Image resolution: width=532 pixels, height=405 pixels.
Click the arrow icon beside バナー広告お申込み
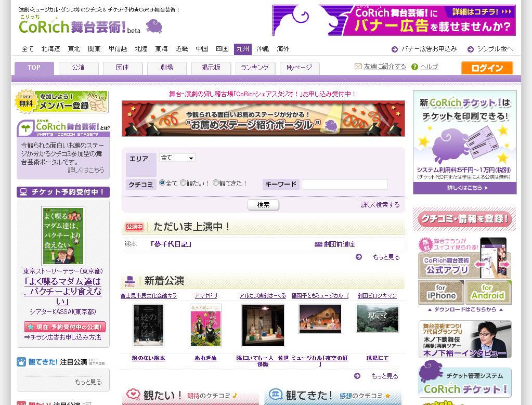click(395, 49)
